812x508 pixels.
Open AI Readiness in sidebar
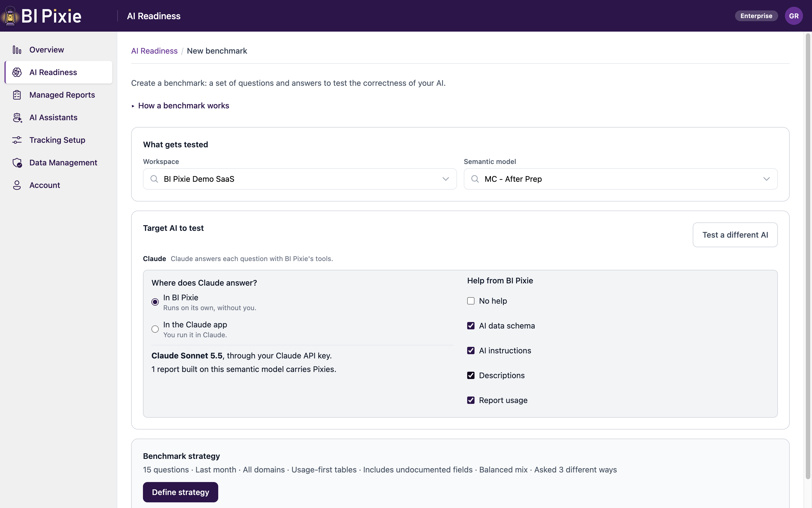(x=58, y=72)
